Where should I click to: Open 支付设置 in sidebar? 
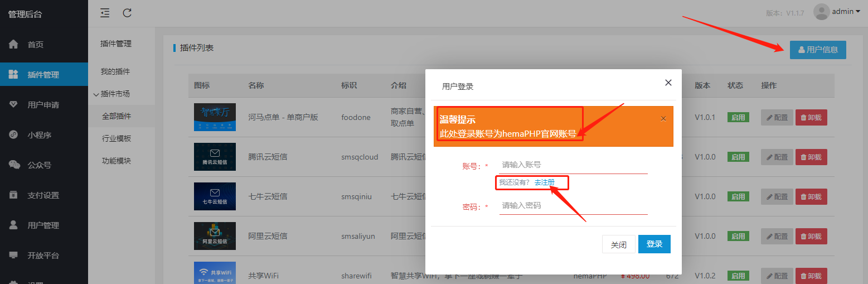point(44,195)
